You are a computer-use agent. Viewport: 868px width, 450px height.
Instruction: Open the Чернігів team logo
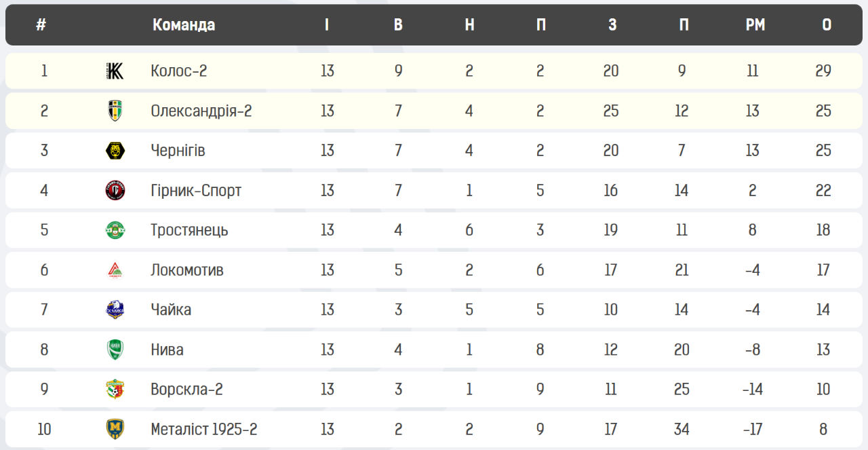115,151
